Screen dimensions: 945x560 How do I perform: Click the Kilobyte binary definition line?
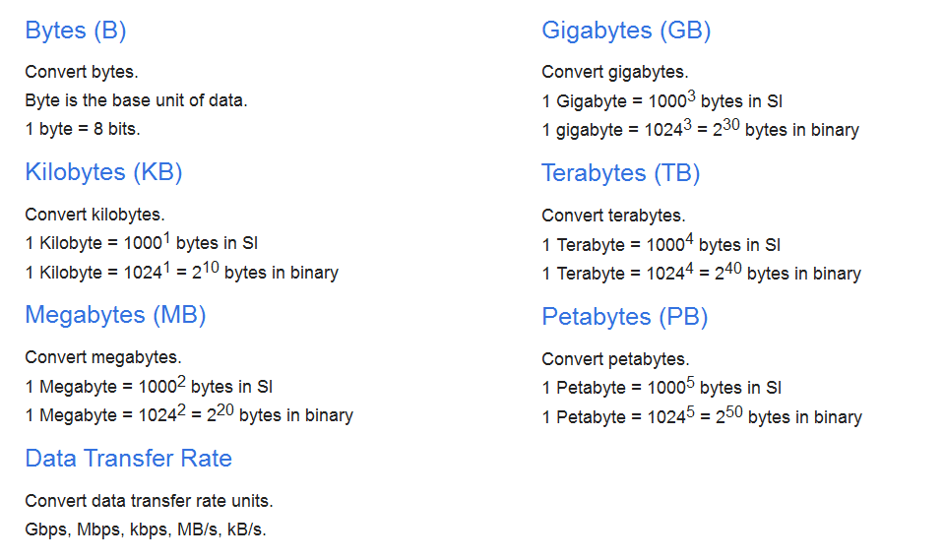(x=181, y=273)
